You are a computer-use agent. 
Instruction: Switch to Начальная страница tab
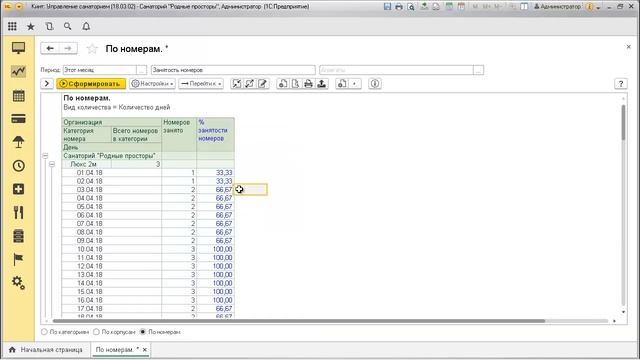click(47, 350)
